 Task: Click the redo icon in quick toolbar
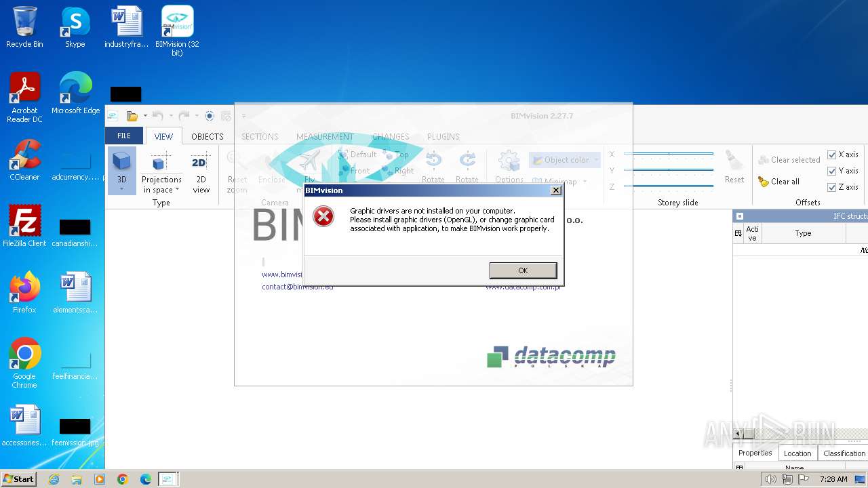(184, 116)
